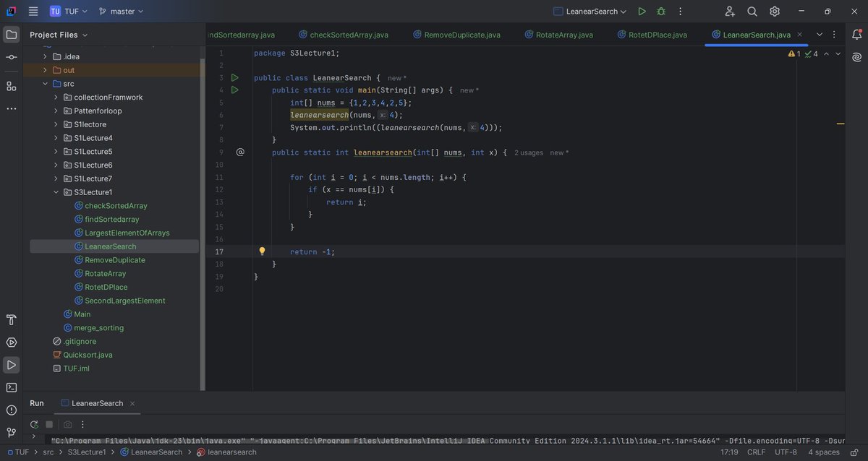
Task: Expand the S1Lecture4 package
Action: pos(56,138)
